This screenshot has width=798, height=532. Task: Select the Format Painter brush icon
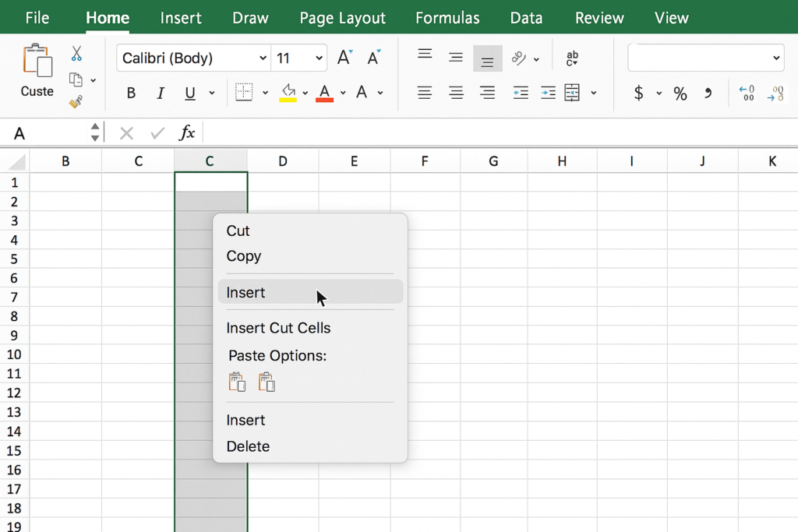76,102
